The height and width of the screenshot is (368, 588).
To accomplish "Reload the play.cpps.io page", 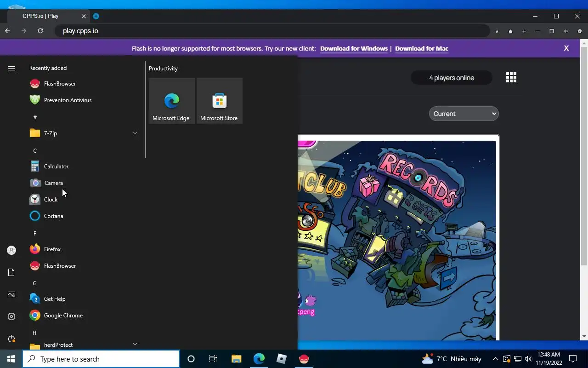I will [40, 31].
